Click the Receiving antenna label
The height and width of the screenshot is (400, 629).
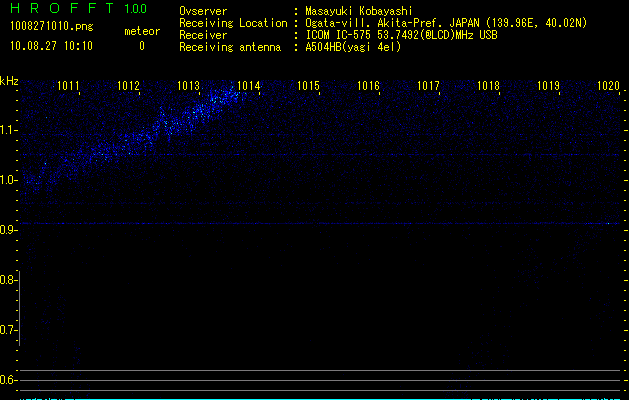click(230, 47)
